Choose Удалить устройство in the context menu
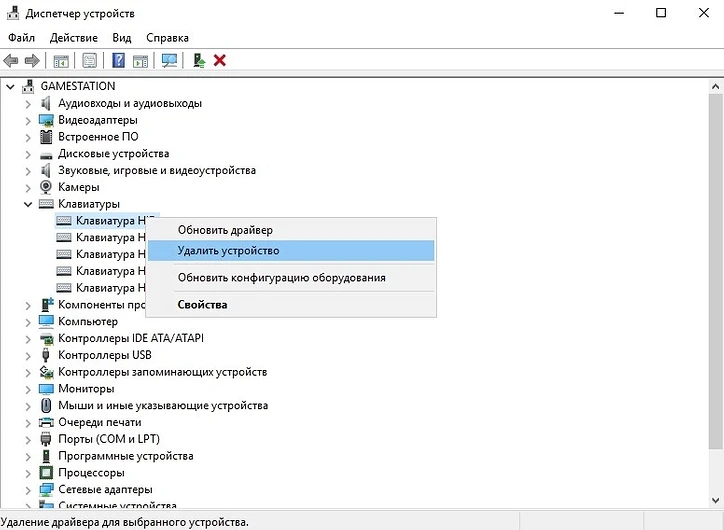 coord(291,251)
